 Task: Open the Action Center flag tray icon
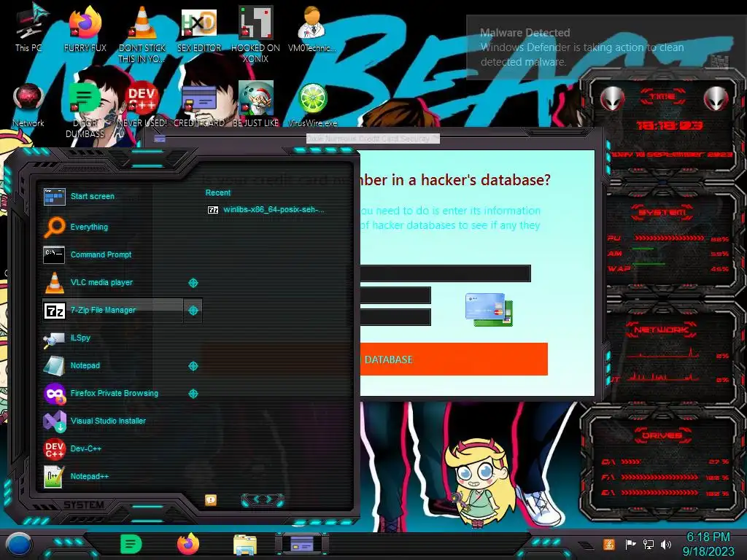click(x=630, y=544)
